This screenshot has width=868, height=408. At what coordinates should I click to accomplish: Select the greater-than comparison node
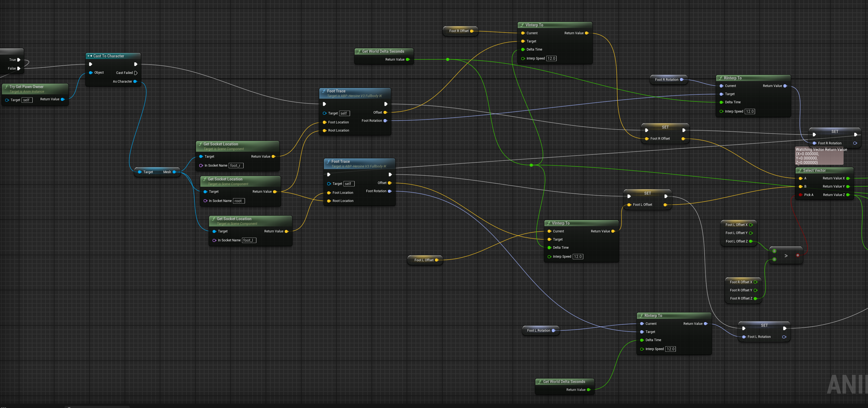786,256
